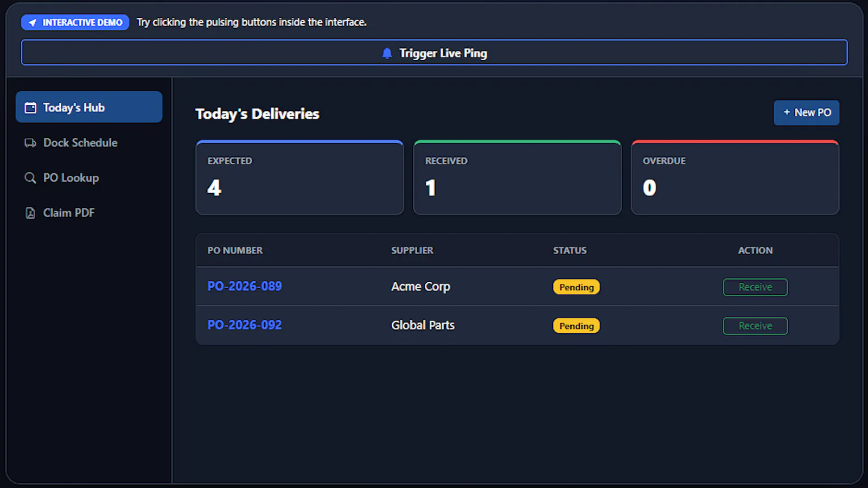Go to PO Lookup

(89, 178)
